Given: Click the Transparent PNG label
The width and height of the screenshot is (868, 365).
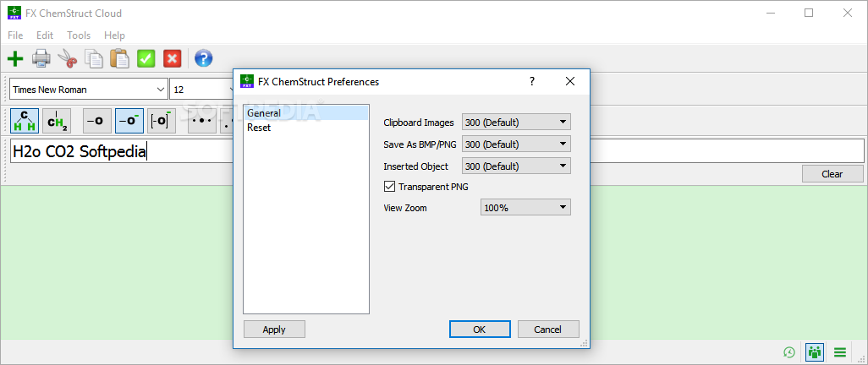Looking at the screenshot, I should coord(433,187).
